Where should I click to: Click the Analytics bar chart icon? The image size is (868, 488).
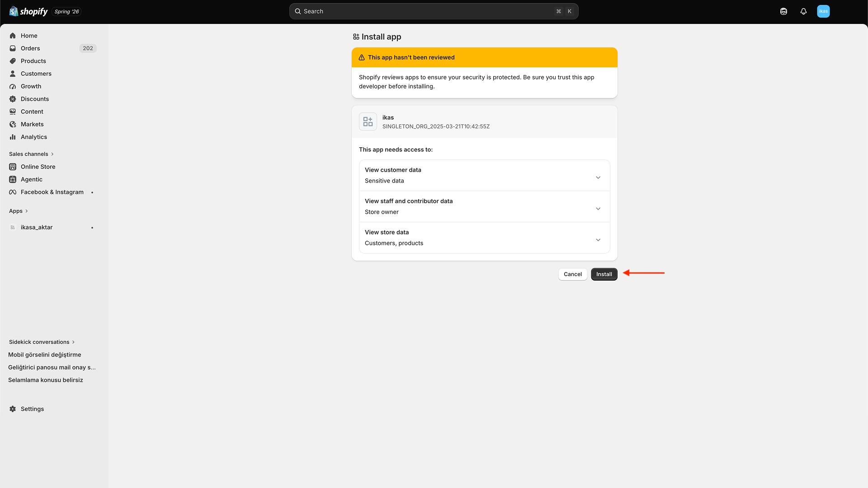coord(13,137)
